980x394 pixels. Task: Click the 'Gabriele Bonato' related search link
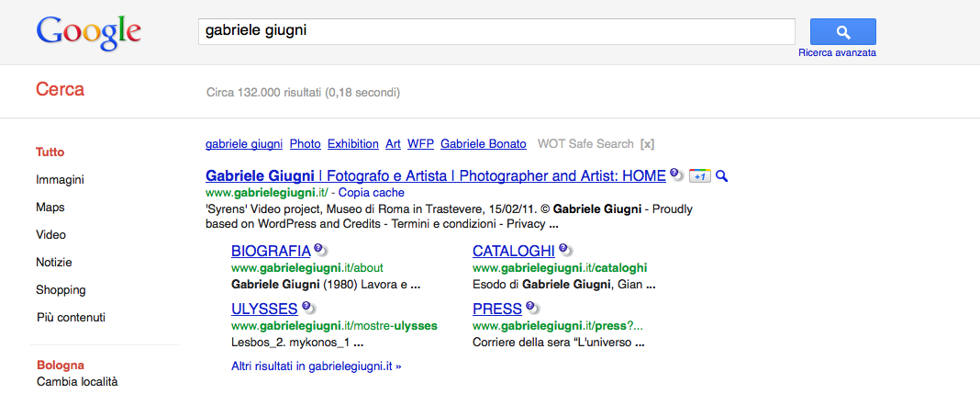[x=484, y=144]
